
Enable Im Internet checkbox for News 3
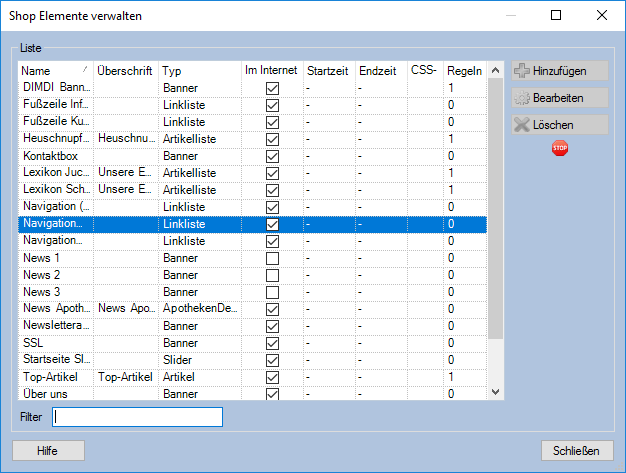pos(272,292)
